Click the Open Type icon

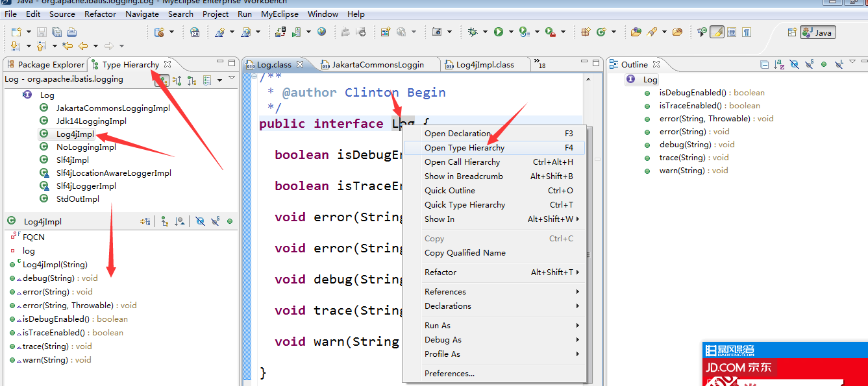(x=636, y=32)
